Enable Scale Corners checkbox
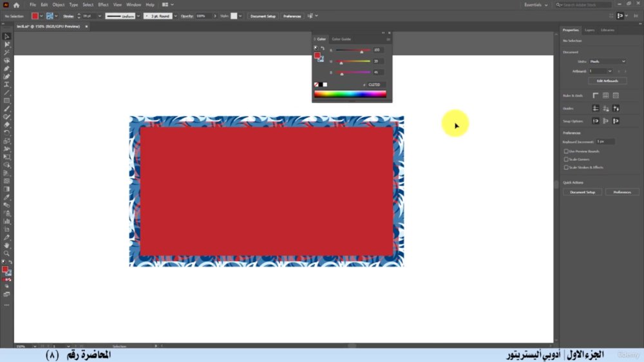 point(566,160)
